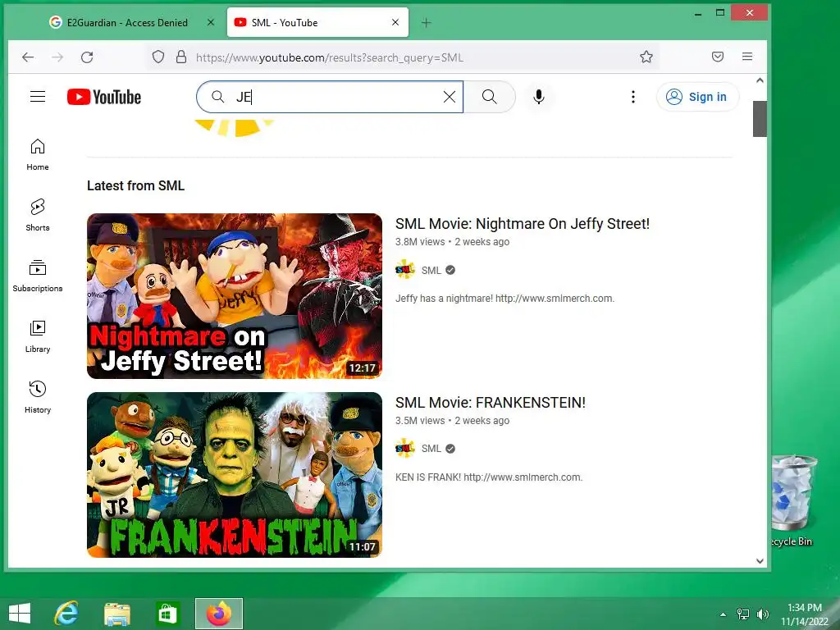Viewport: 840px width, 630px height.
Task: Clear the search box with the X
Action: (450, 97)
